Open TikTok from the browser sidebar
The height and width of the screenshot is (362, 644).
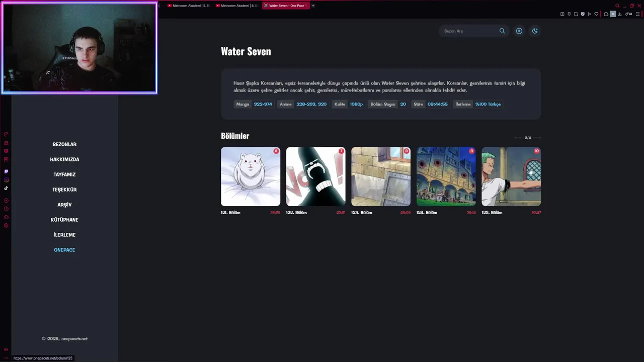[6, 188]
